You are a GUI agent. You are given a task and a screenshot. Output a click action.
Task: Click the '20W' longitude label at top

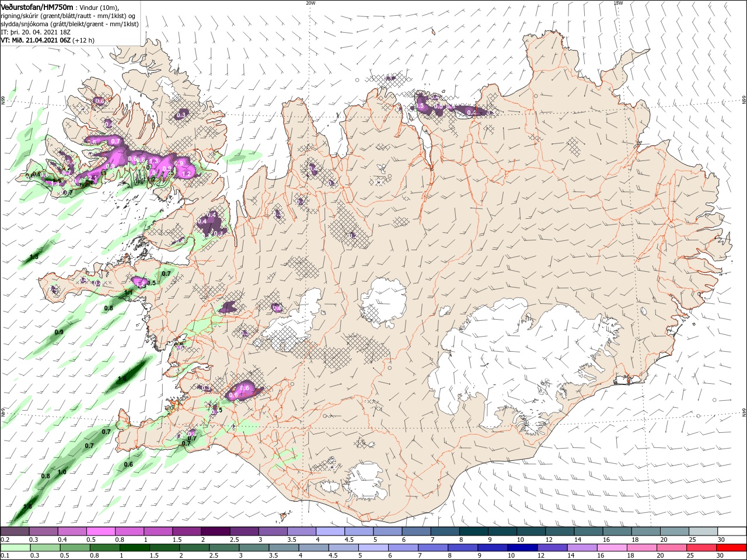tap(310, 2)
